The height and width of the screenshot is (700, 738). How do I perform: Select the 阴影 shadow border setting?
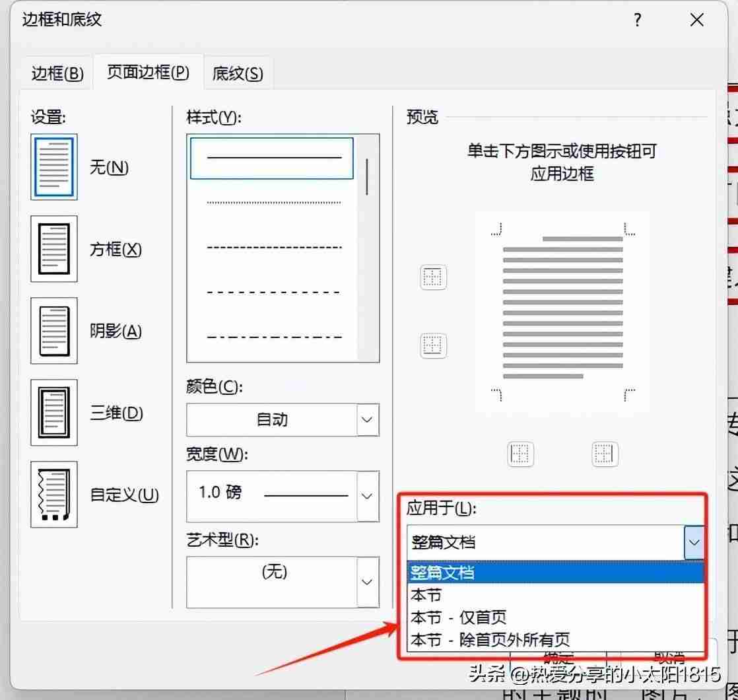click(53, 331)
